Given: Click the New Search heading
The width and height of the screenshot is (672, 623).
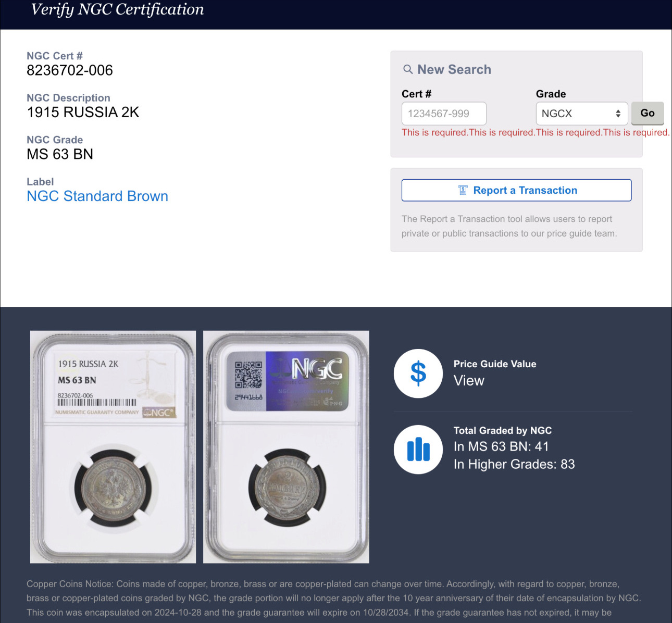Looking at the screenshot, I should 454,69.
